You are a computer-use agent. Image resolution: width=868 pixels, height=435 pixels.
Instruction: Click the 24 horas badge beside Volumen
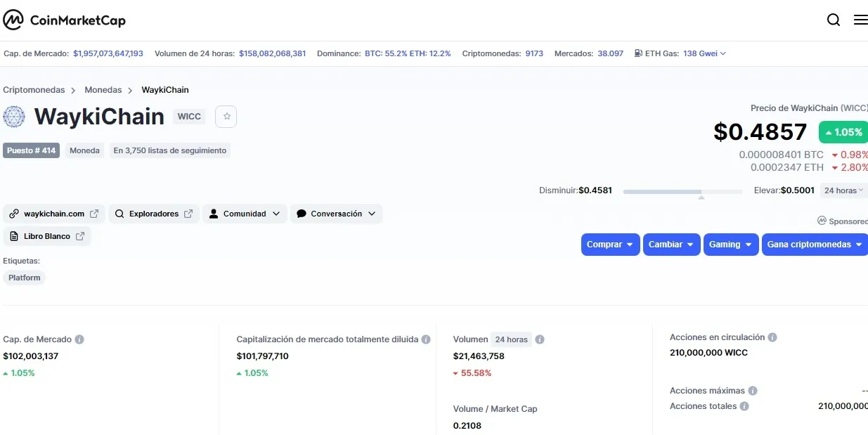(x=511, y=339)
